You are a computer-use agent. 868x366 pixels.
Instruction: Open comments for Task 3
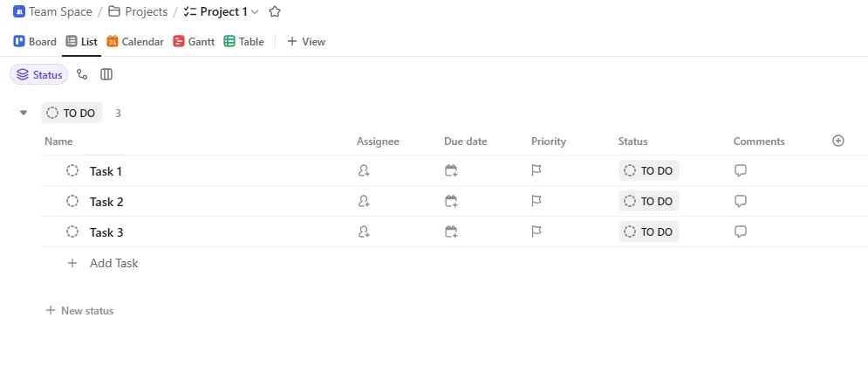tap(741, 231)
